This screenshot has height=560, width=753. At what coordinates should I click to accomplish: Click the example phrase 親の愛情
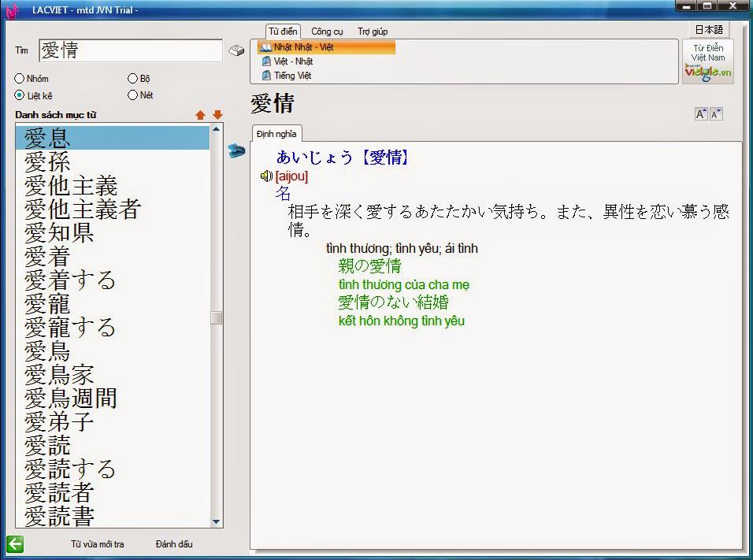(369, 265)
